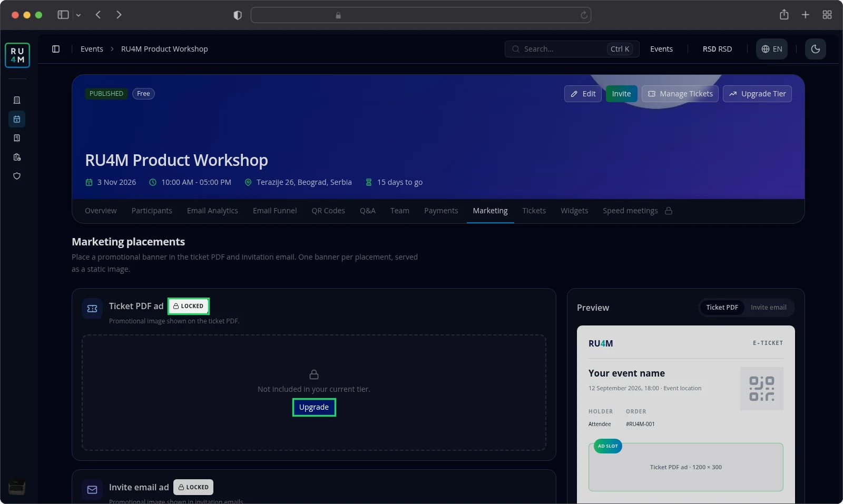The height and width of the screenshot is (504, 843).
Task: Click the green Invite button
Action: (621, 94)
